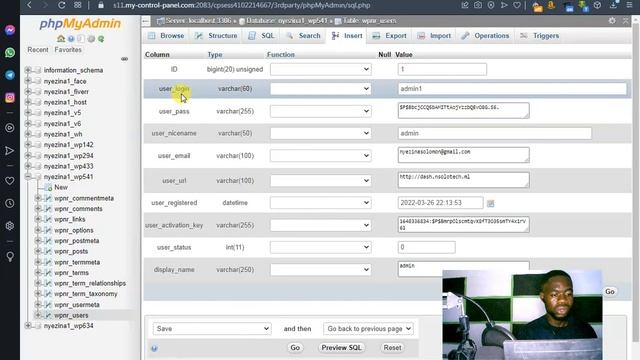Open page settings gear top right
Image resolution: width=640 pixels, height=360 pixels.
(x=612, y=20)
